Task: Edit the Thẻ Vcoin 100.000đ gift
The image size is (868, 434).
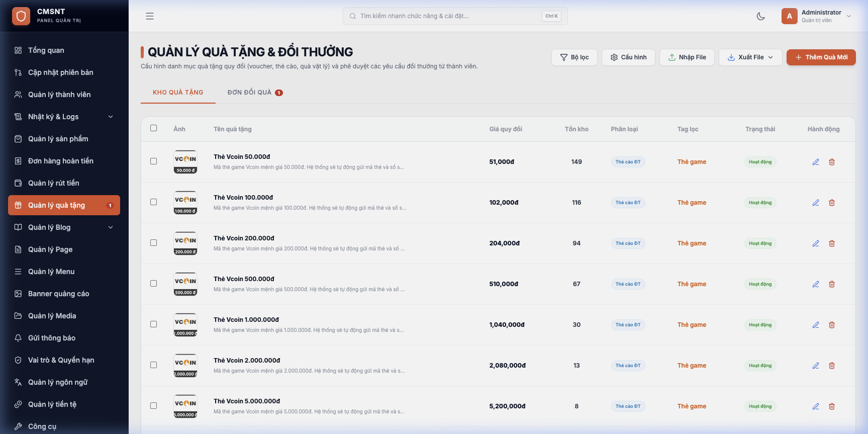Action: tap(816, 203)
